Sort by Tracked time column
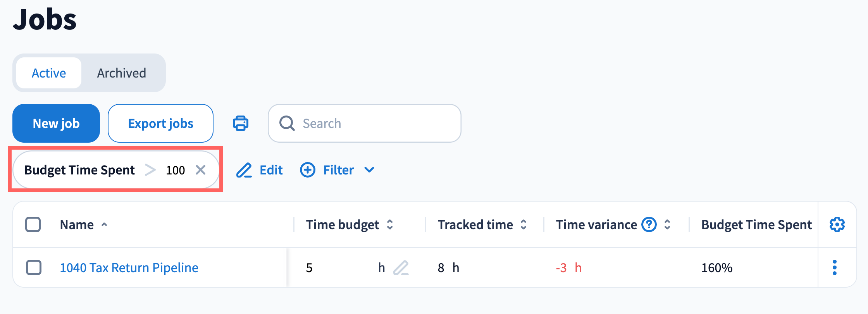Image resolution: width=868 pixels, height=314 pixels. [524, 224]
